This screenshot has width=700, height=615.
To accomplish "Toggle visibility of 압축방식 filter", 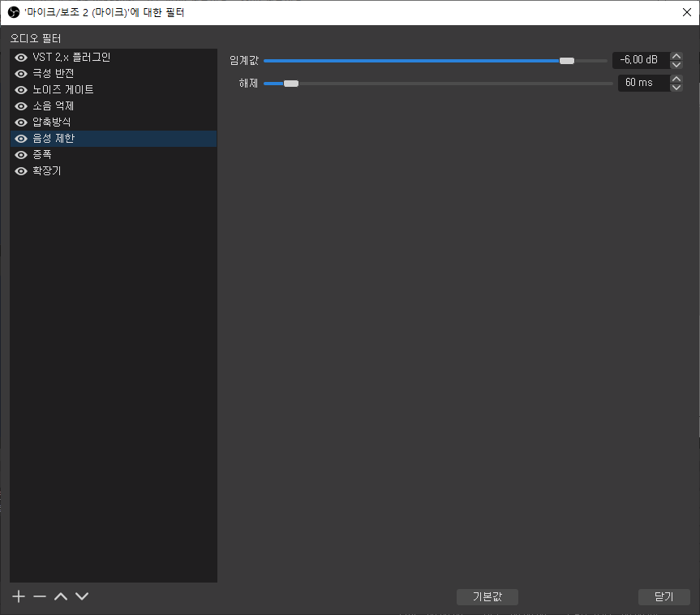I will (x=21, y=123).
